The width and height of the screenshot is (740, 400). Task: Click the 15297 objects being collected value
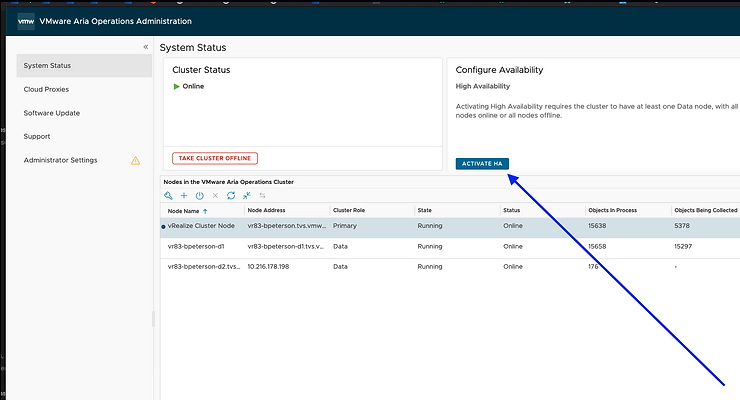click(683, 247)
